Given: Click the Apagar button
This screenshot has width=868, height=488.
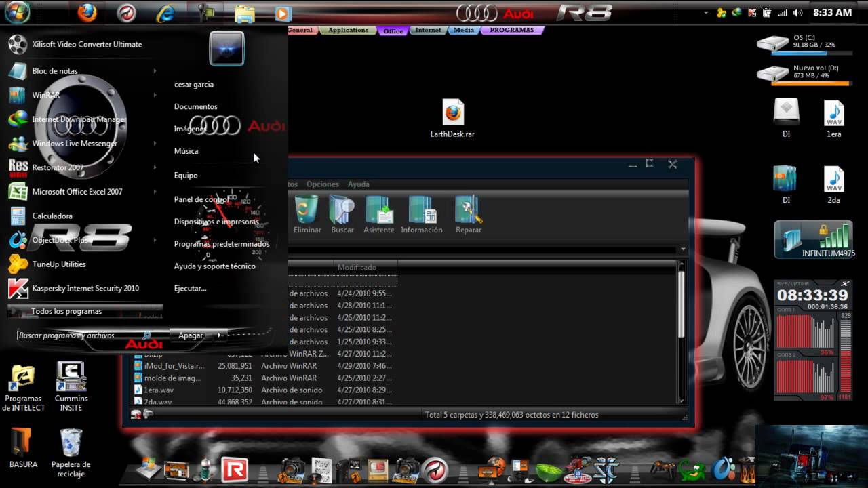Looking at the screenshot, I should [x=191, y=335].
